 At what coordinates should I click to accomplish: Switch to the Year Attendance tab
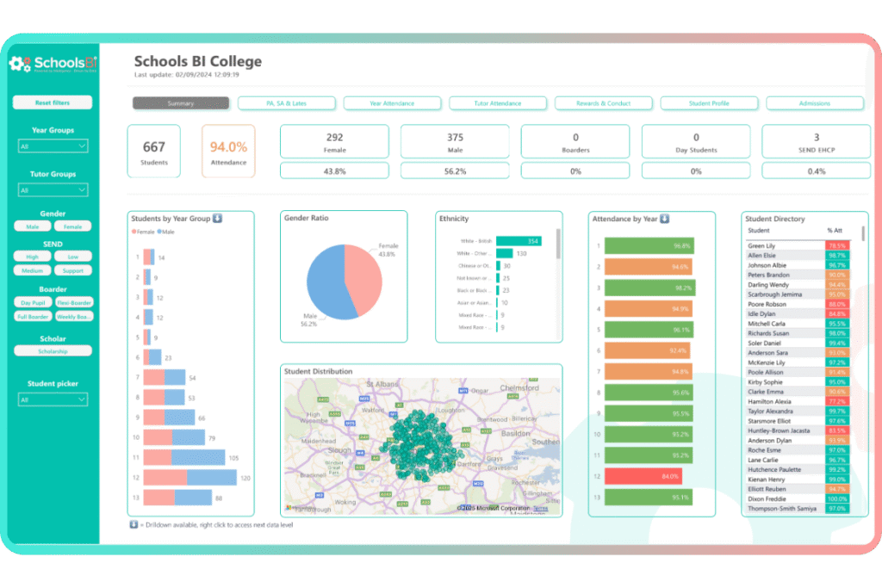[392, 103]
